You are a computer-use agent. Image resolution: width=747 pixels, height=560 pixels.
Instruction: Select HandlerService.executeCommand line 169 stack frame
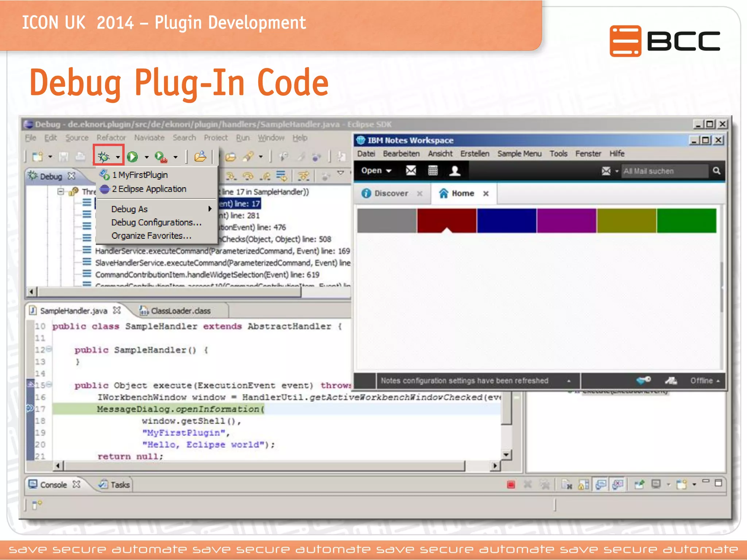222,251
